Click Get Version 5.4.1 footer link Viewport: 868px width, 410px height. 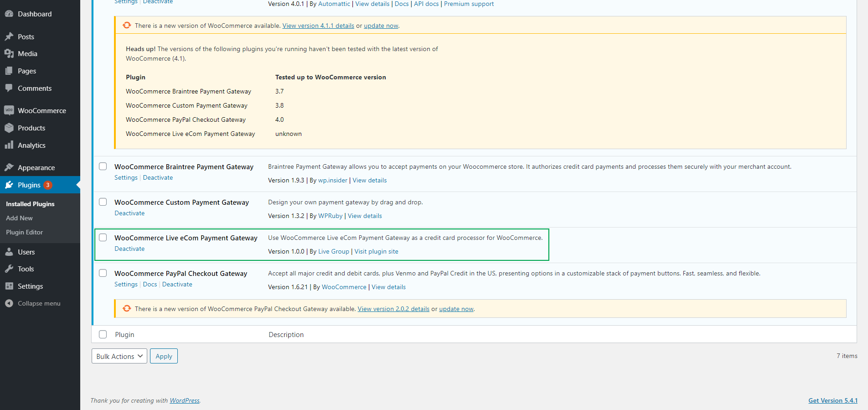tap(833, 400)
